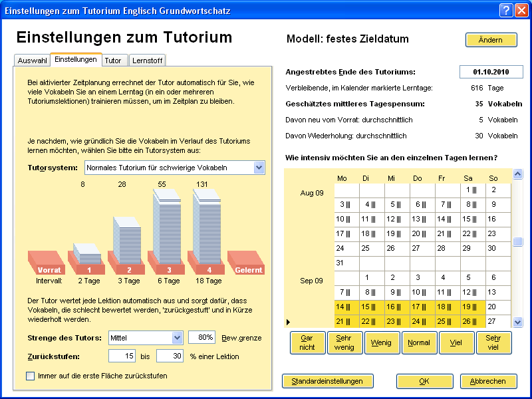Toggle 'Immer auf die erste Fläche zurückstufen'
532x399 pixels.
(x=30, y=376)
